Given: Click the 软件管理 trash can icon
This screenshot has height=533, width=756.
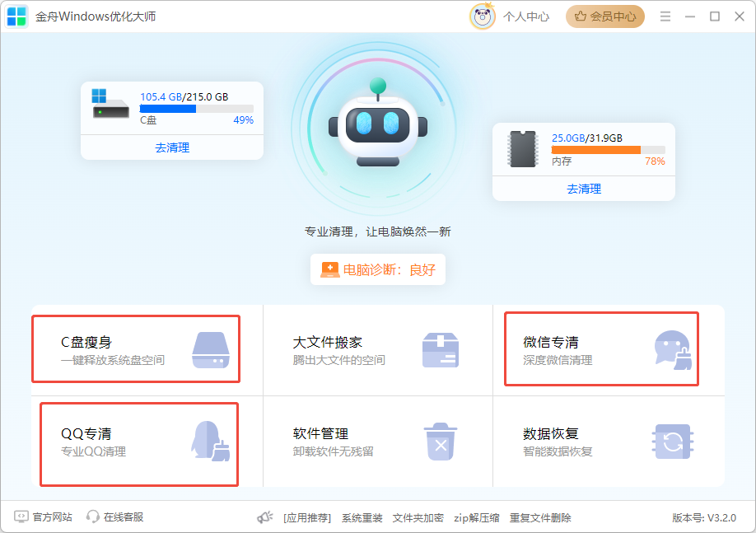Looking at the screenshot, I should pyautogui.click(x=441, y=442).
